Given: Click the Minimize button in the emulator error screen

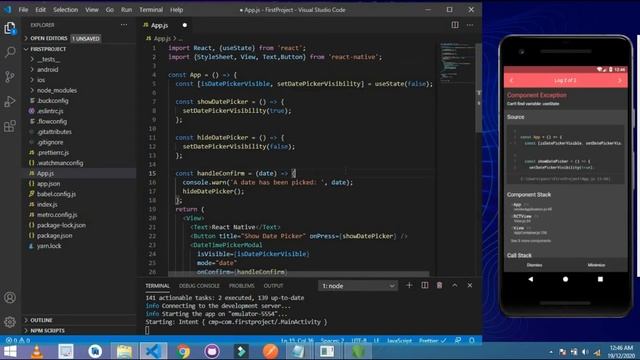Looking at the screenshot, I should [x=596, y=265].
